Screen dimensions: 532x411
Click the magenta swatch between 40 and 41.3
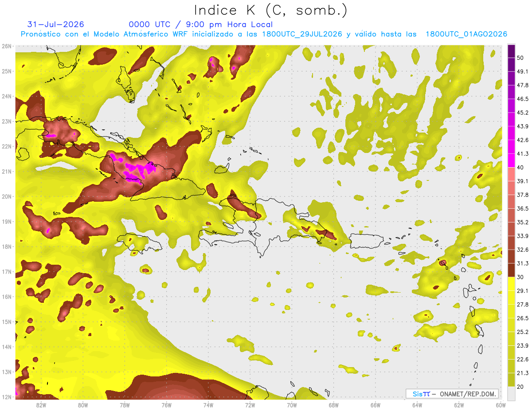511,160
